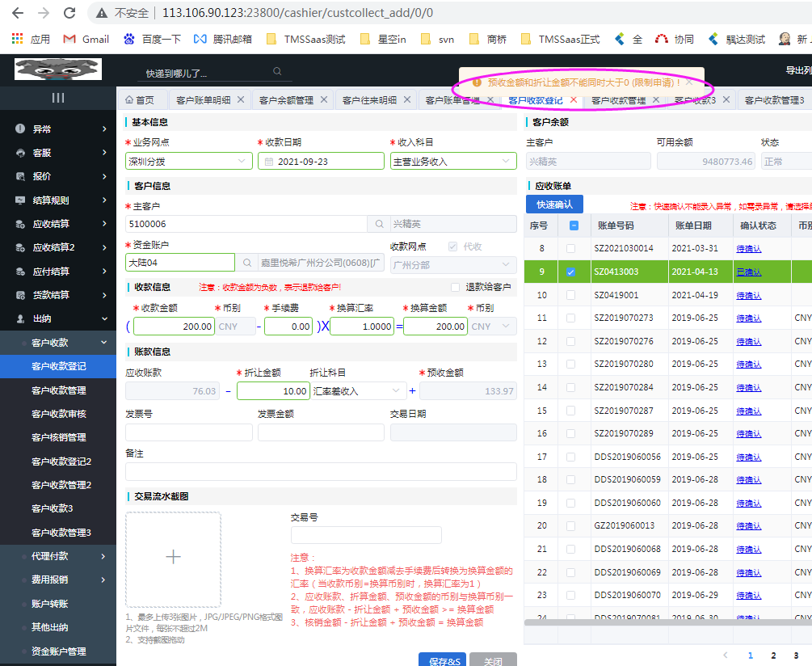Click the search magnifier in top search box

[x=278, y=71]
